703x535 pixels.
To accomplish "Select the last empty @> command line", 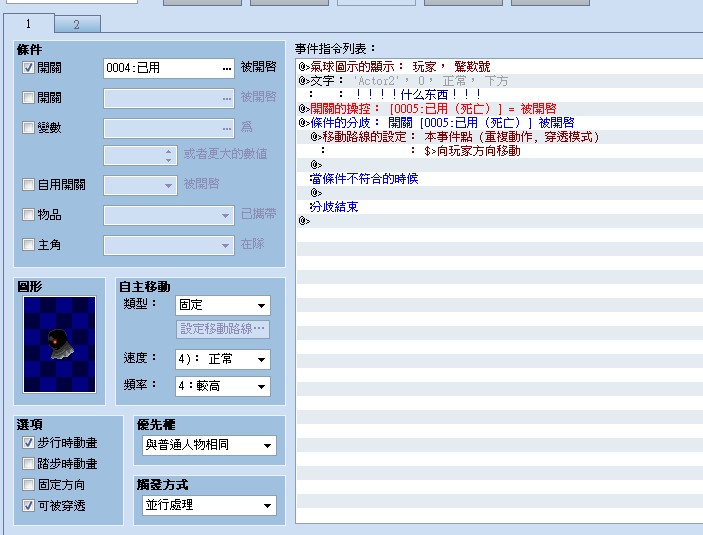I will pos(499,221).
